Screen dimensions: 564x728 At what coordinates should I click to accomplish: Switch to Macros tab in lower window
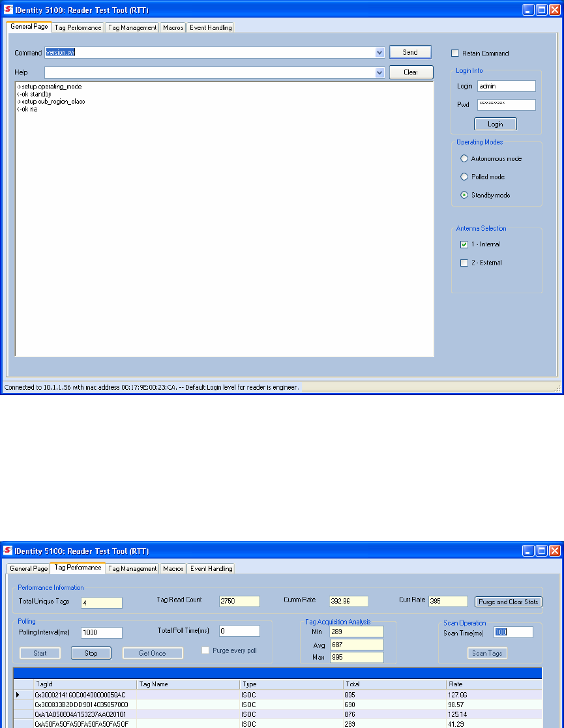(x=173, y=568)
